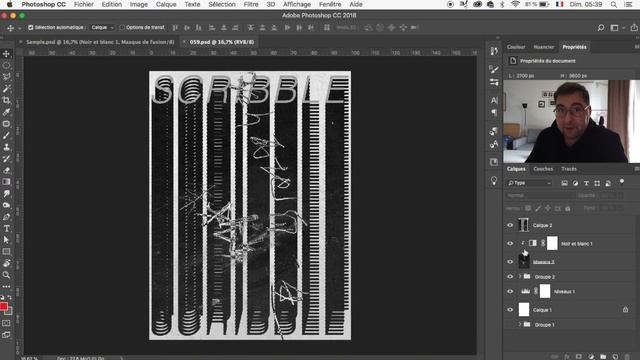Select the Path Selection arrow tool

(x=7, y=240)
